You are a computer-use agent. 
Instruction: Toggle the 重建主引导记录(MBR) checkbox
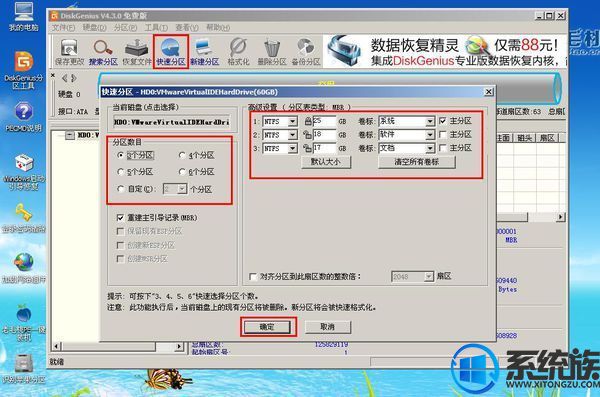(x=120, y=218)
